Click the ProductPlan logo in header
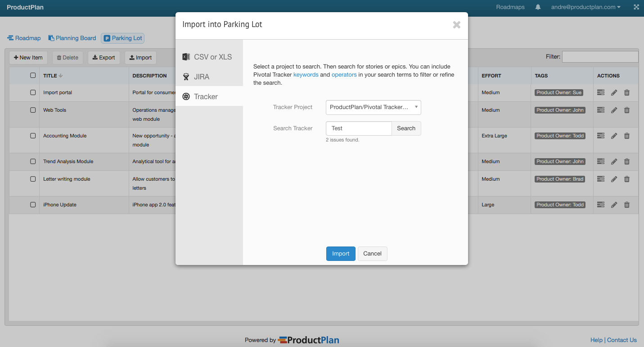 25,7
